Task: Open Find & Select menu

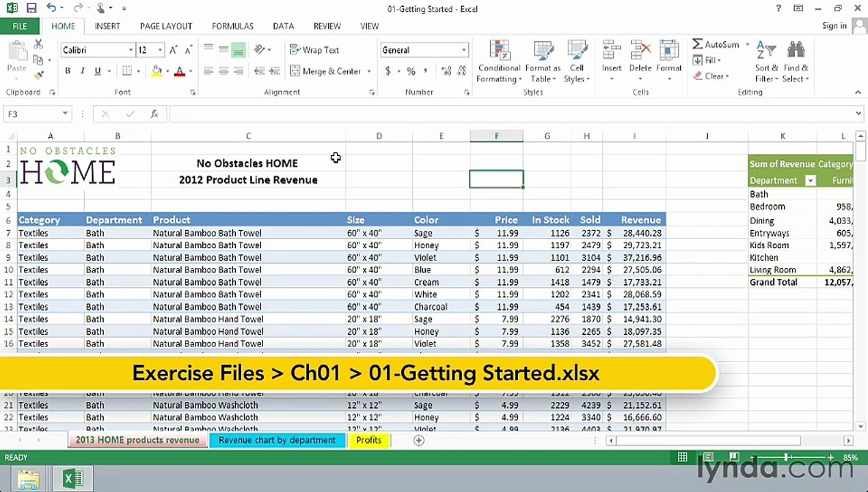Action: coord(796,62)
